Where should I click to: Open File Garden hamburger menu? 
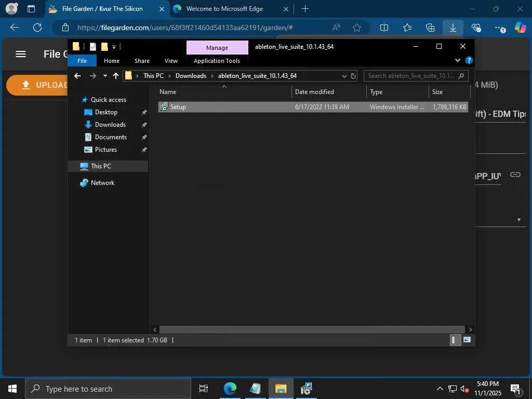pos(21,54)
